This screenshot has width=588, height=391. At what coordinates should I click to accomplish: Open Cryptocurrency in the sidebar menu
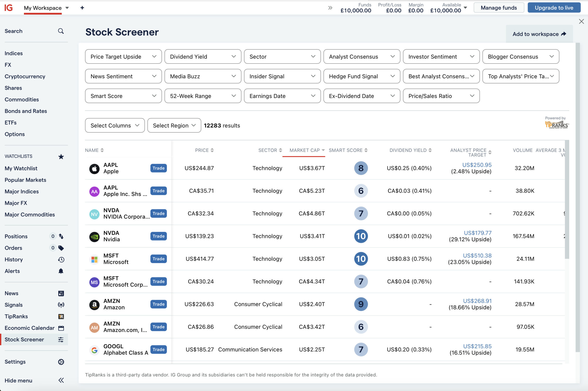25,76
